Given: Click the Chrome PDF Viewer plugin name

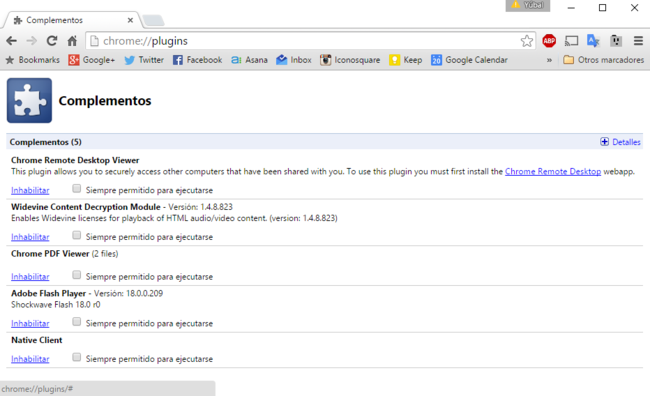Looking at the screenshot, I should pyautogui.click(x=50, y=254).
